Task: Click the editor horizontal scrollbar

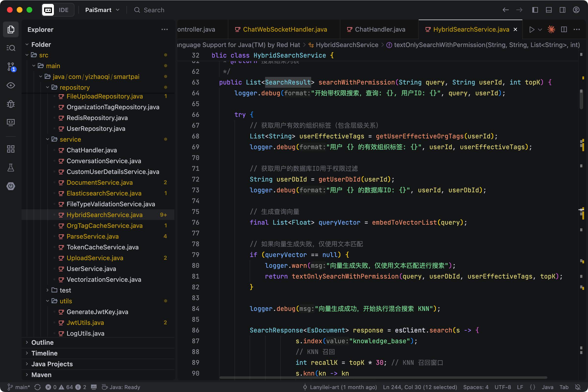Action: [383, 378]
